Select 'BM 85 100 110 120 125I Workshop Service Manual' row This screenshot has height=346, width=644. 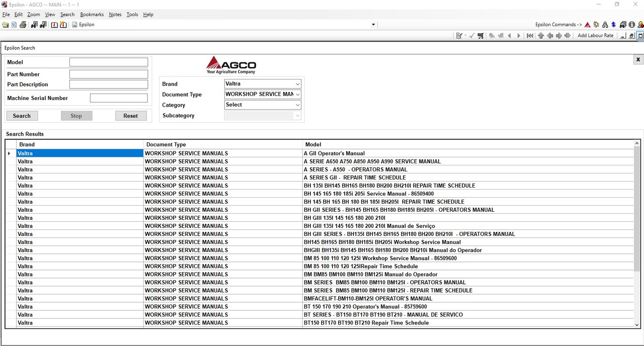[x=320, y=258]
